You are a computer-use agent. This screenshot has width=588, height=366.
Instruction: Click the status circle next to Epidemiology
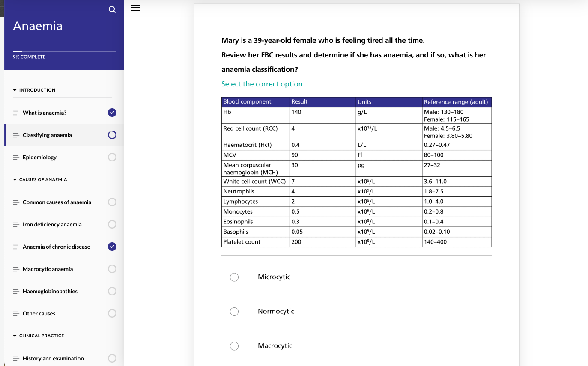tap(112, 157)
